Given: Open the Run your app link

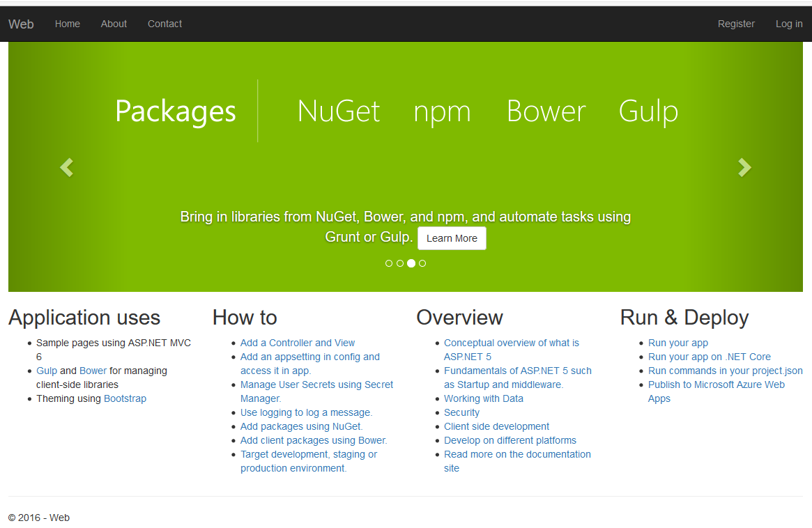Looking at the screenshot, I should point(678,343).
